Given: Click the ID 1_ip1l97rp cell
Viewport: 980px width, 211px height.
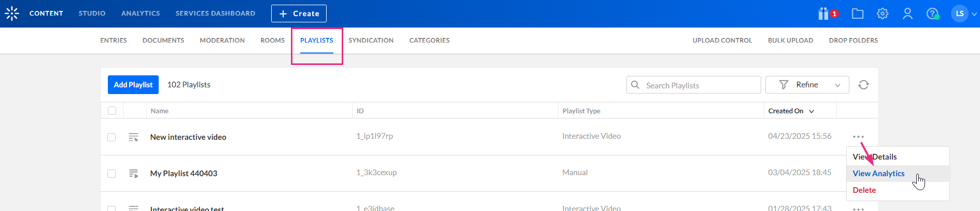Looking at the screenshot, I should coord(374,136).
